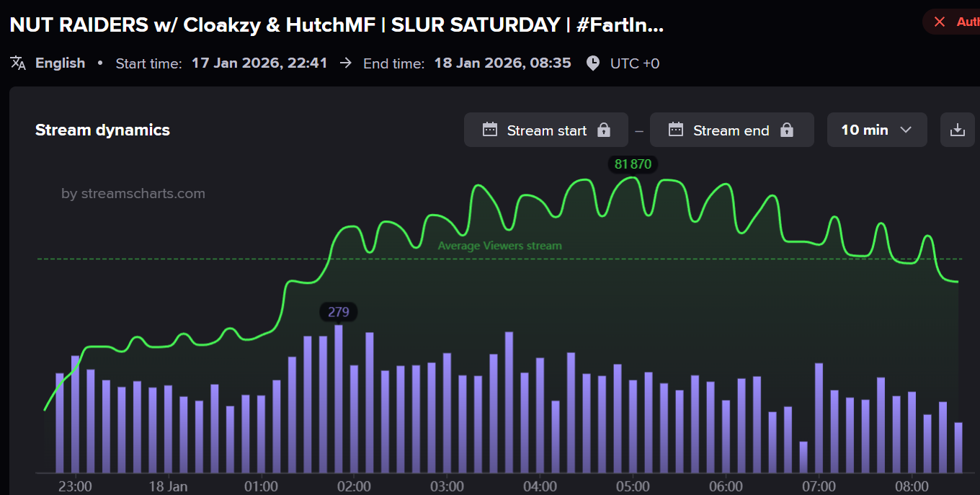Click the '23:00' axis label

[75, 486]
